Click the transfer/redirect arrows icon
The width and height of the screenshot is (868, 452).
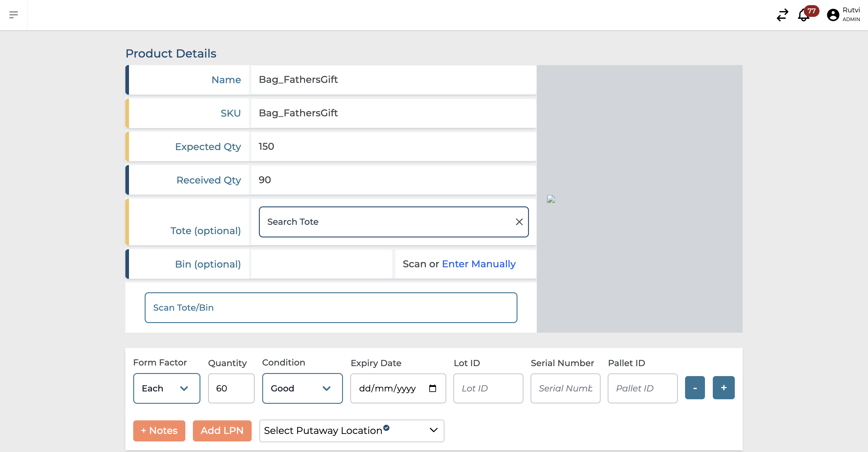pos(782,15)
